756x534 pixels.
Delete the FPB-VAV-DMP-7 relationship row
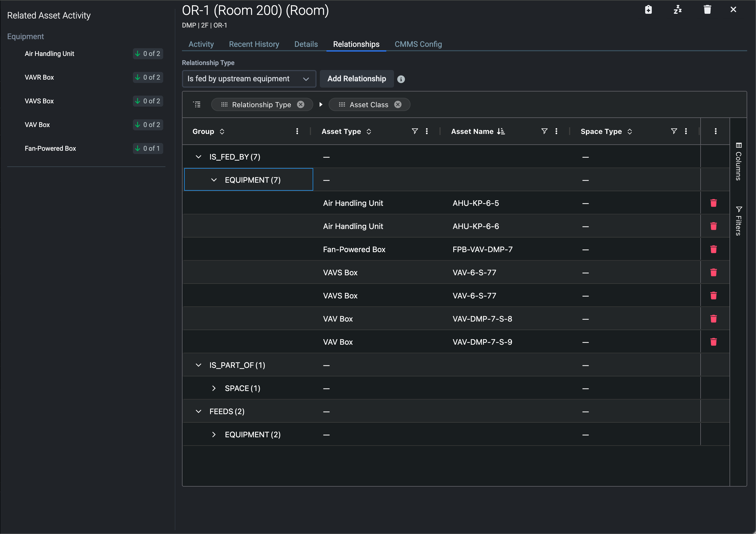tap(713, 249)
